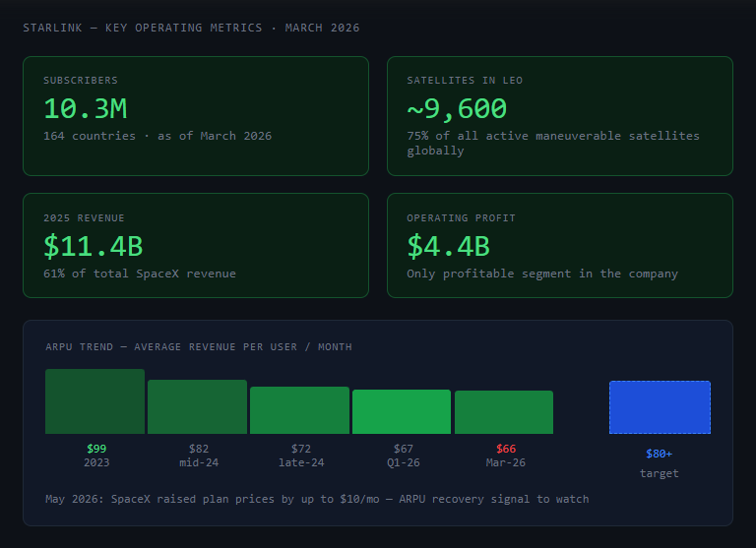Click the 164 countries subtitle text
Viewport: 756px width, 548px height.
click(157, 136)
